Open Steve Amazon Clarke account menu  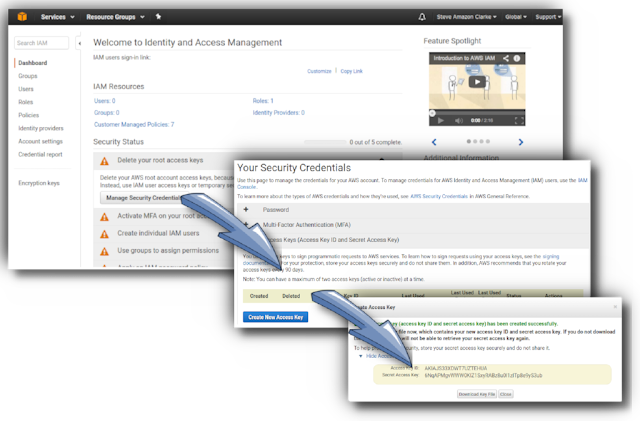click(467, 17)
